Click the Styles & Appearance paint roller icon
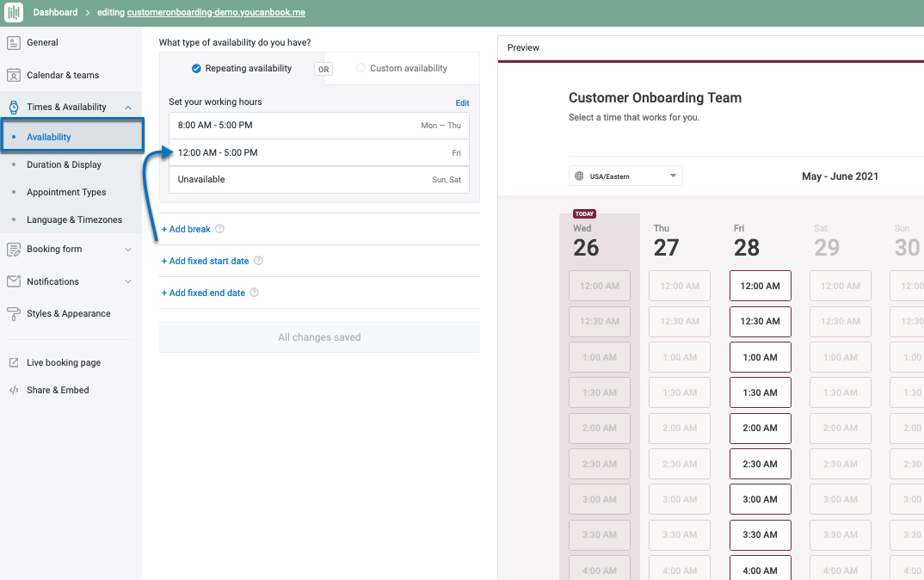Image resolution: width=924 pixels, height=580 pixels. coord(14,313)
